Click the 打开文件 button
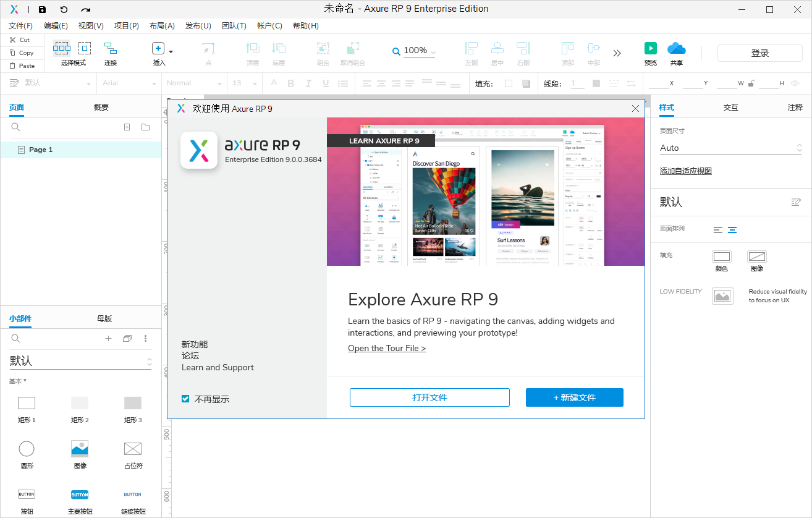The width and height of the screenshot is (812, 518). pos(429,397)
